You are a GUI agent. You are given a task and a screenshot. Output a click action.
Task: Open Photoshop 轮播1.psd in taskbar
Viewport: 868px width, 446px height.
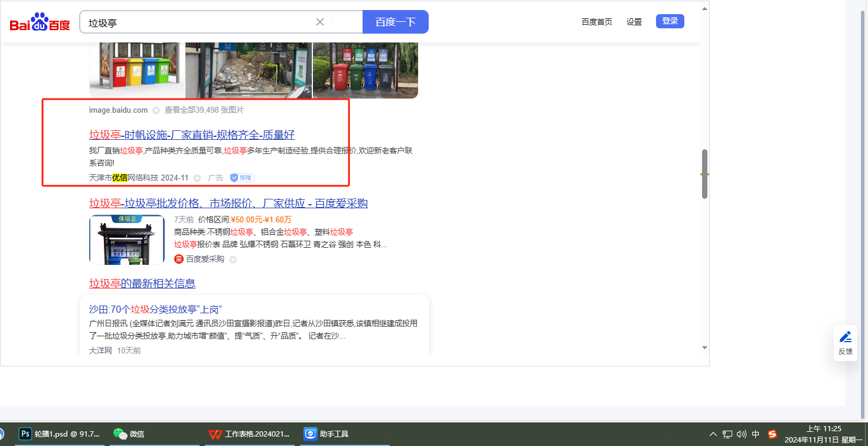(x=59, y=434)
